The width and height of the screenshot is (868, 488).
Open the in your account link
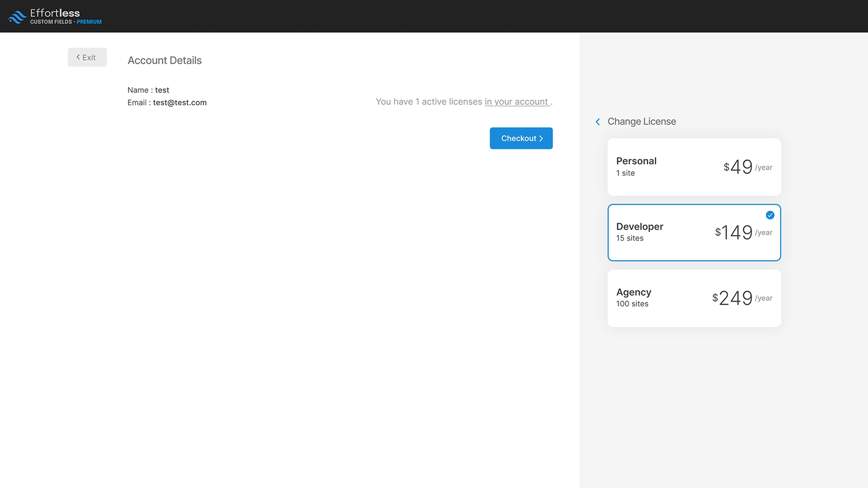tap(517, 101)
